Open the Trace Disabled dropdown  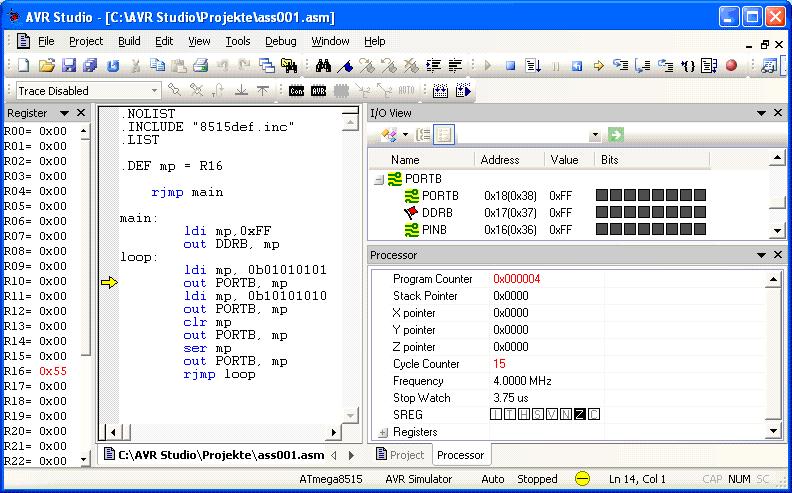(155, 91)
